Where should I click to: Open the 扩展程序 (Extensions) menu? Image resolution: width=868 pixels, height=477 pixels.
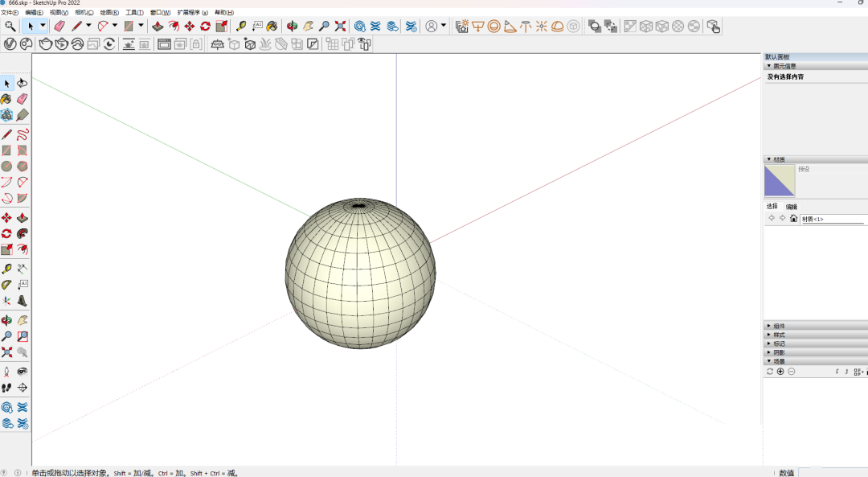coord(192,13)
